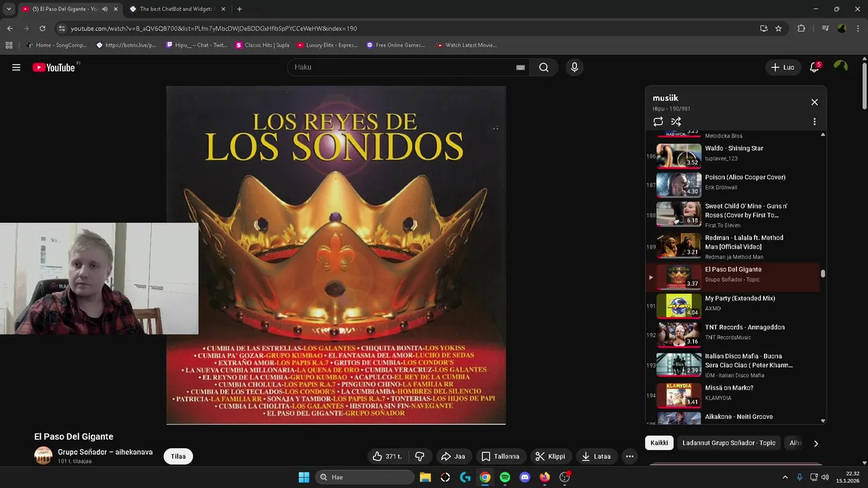The width and height of the screenshot is (868, 488).
Task: Click the album cover video player
Action: click(336, 255)
